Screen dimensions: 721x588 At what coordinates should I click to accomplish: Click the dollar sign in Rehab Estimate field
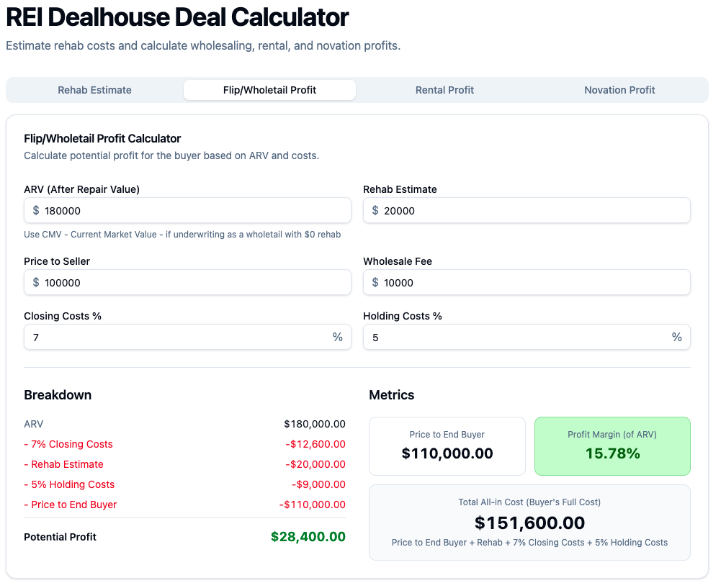click(375, 210)
